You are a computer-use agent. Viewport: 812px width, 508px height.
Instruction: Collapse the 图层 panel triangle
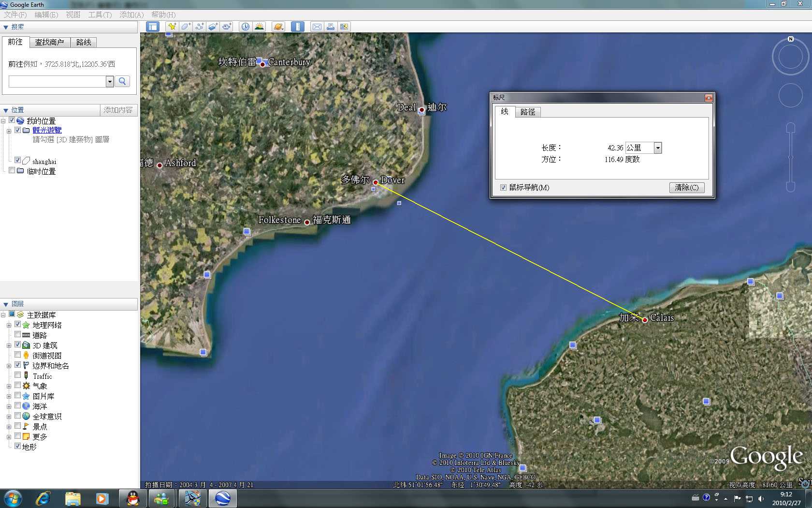pos(6,304)
